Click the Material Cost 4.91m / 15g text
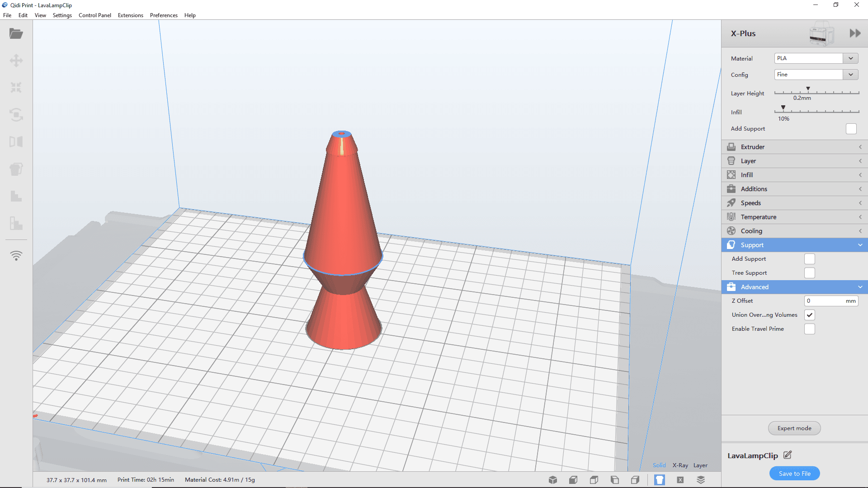 pos(220,480)
